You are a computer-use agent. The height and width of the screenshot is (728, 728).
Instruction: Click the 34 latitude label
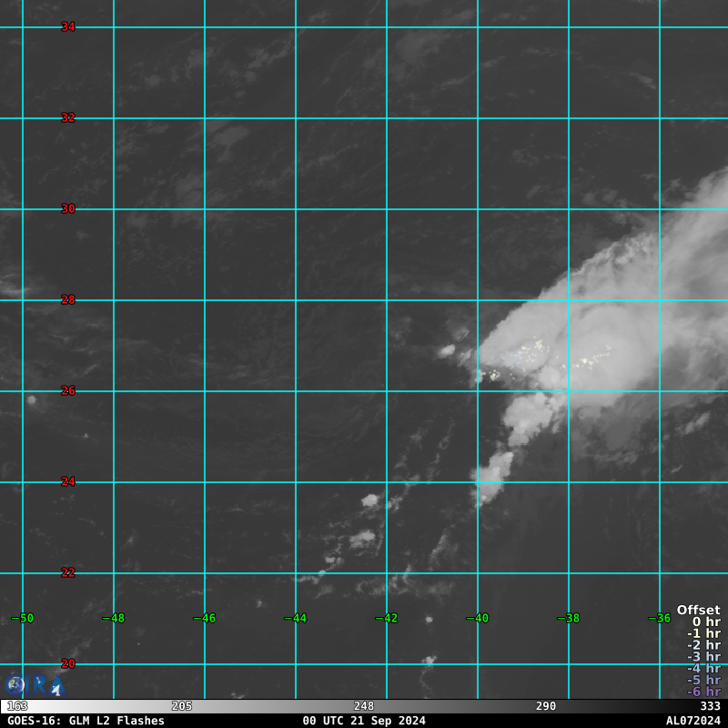pyautogui.click(x=68, y=27)
